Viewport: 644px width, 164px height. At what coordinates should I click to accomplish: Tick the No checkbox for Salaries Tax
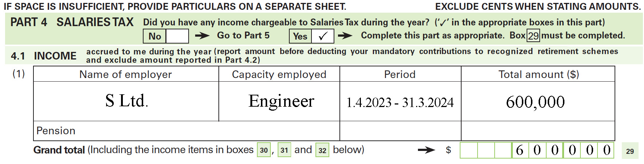[x=177, y=36]
